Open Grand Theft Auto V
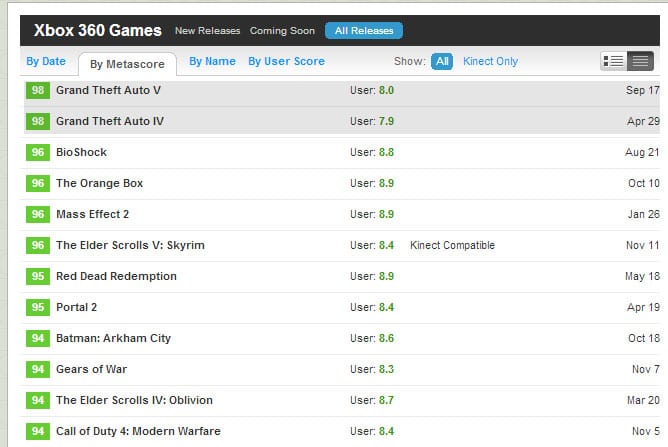Viewport: 668px width, 447px height. [108, 90]
